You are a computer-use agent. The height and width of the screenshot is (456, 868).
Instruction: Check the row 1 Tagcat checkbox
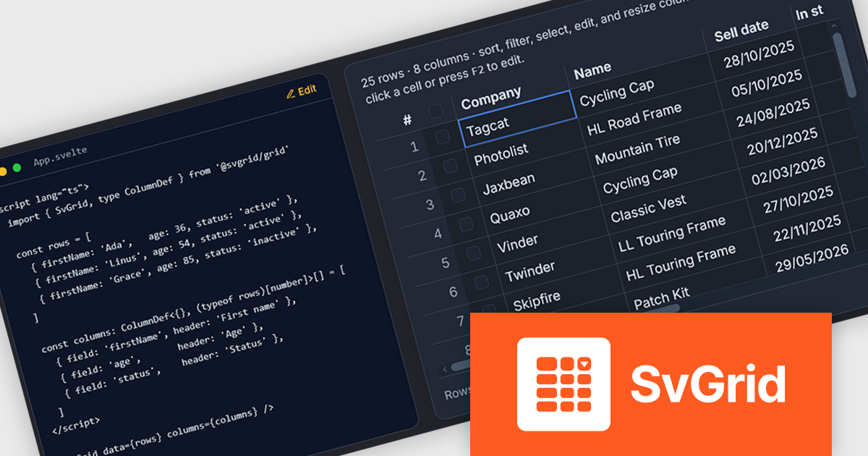point(442,138)
